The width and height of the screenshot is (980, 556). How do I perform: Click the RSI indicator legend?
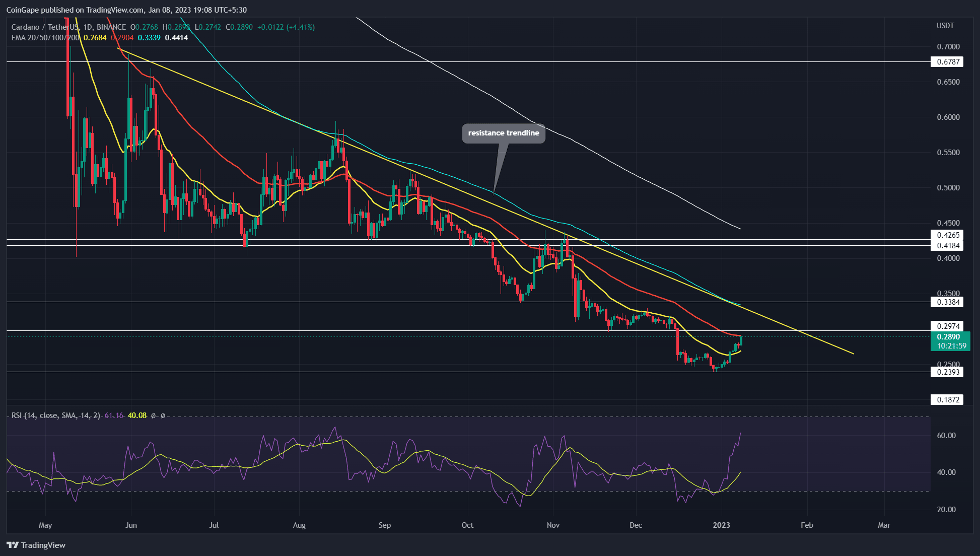pyautogui.click(x=56, y=415)
